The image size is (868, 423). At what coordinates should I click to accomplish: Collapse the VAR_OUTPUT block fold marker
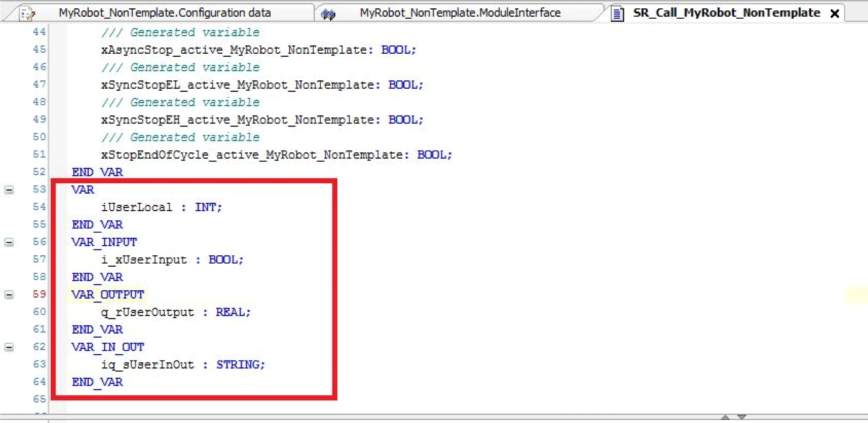pyautogui.click(x=9, y=295)
